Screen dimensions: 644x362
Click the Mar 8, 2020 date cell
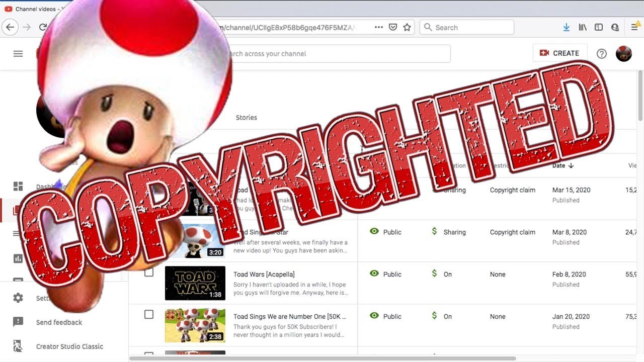point(570,232)
